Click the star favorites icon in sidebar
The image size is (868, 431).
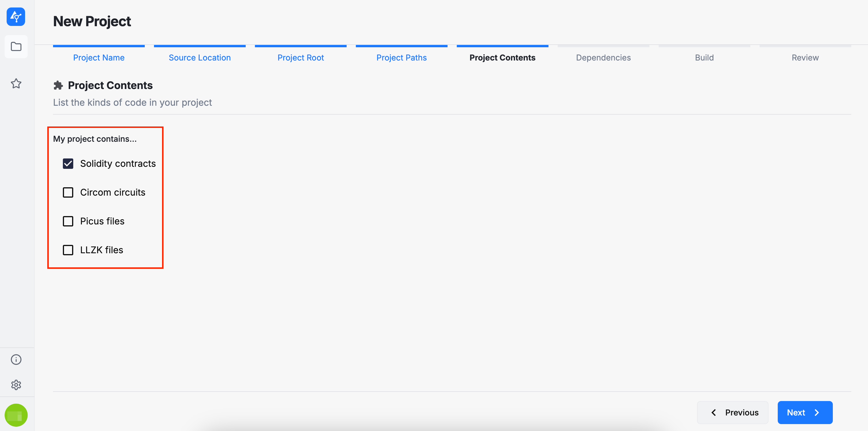16,83
